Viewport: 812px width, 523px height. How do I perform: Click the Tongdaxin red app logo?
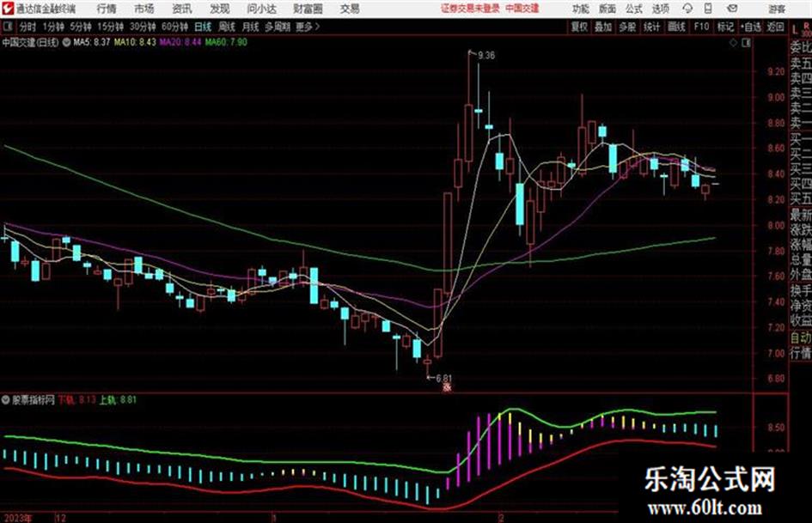(x=7, y=9)
